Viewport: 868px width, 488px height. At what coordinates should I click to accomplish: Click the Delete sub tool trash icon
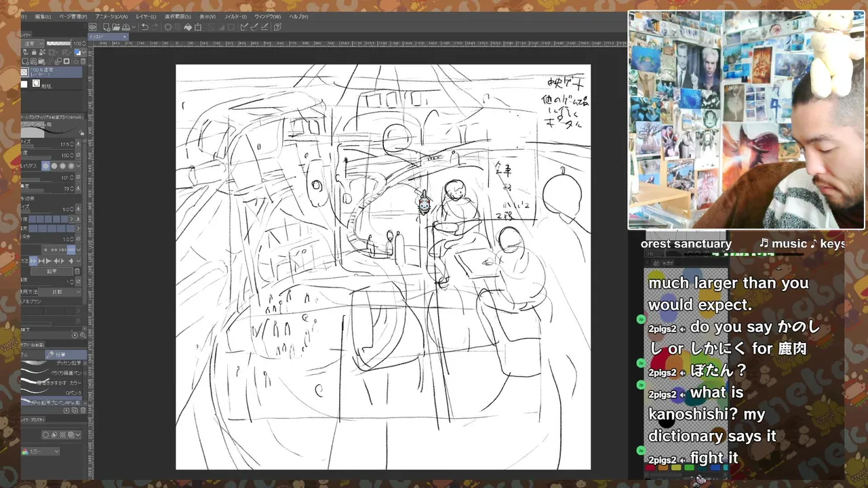[83, 410]
